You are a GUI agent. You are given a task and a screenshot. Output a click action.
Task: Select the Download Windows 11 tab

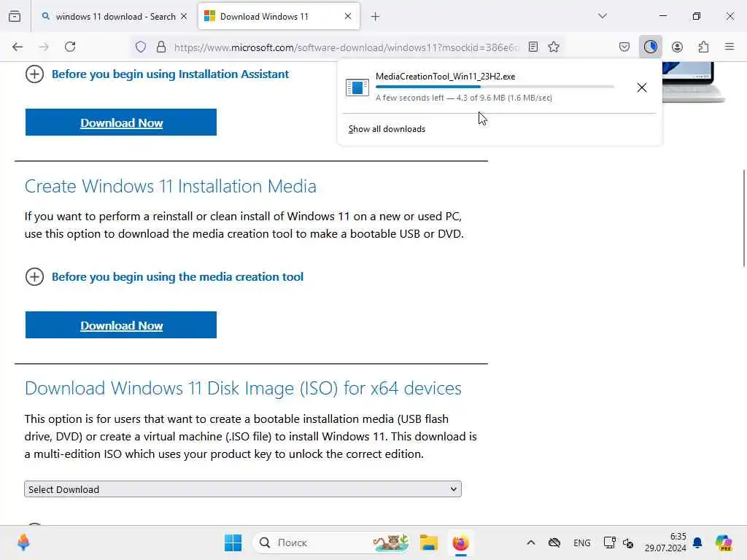(279, 17)
